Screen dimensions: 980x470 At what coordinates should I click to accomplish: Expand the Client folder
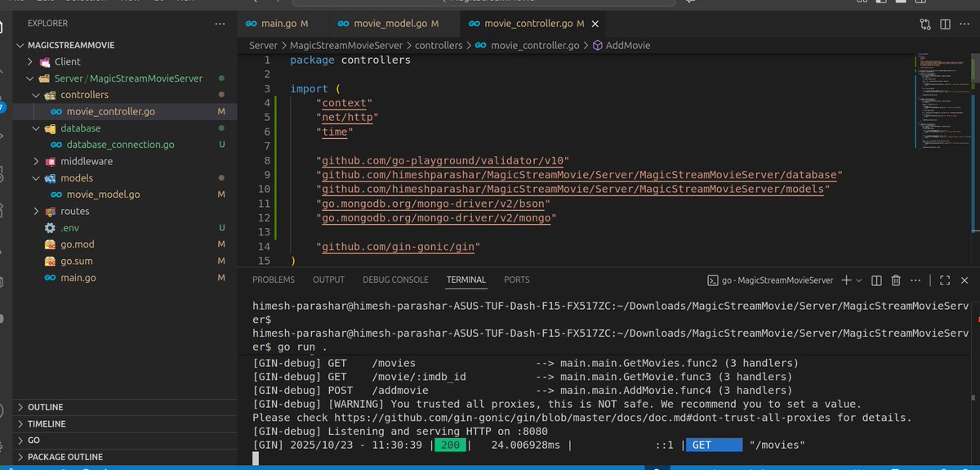30,61
